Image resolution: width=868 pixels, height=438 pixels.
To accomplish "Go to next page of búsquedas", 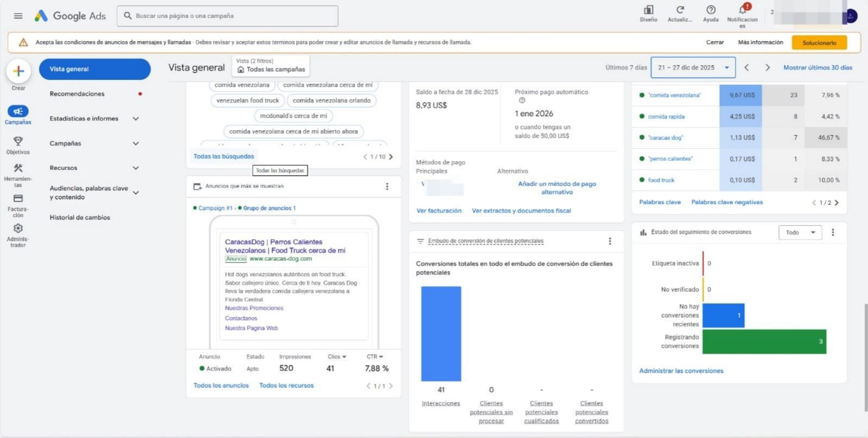I will tap(391, 157).
